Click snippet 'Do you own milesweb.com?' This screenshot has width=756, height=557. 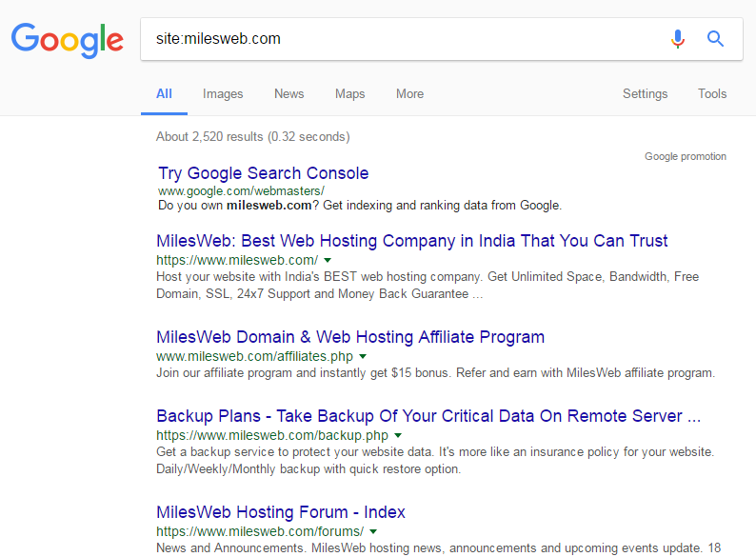[x=360, y=206]
